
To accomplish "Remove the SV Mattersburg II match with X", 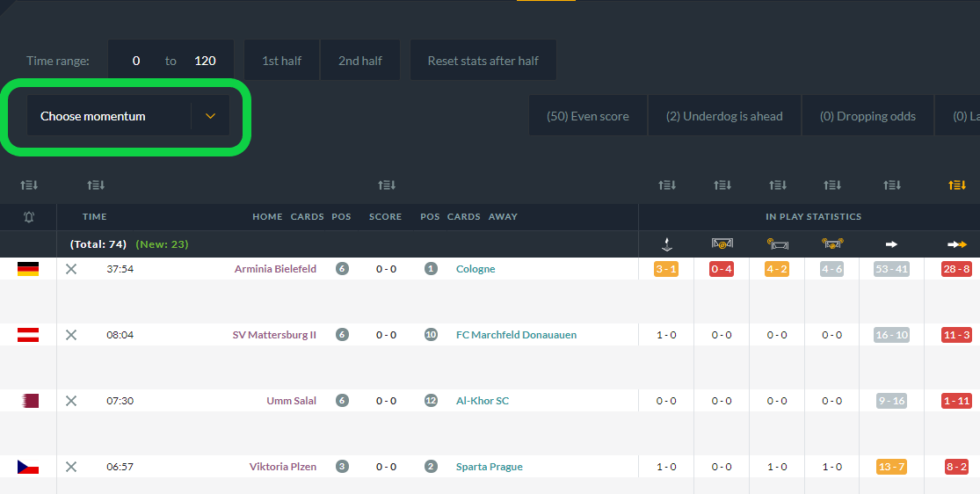I will click(x=71, y=335).
